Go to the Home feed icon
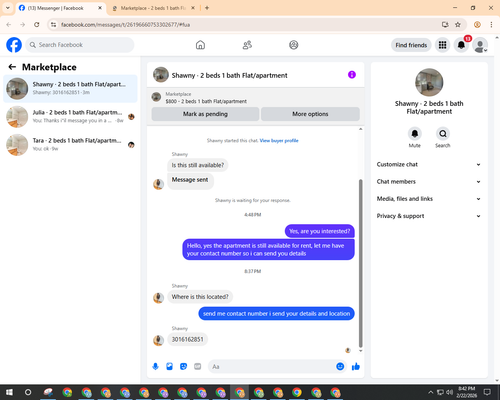Viewport: 500px width, 400px height. pyautogui.click(x=200, y=45)
